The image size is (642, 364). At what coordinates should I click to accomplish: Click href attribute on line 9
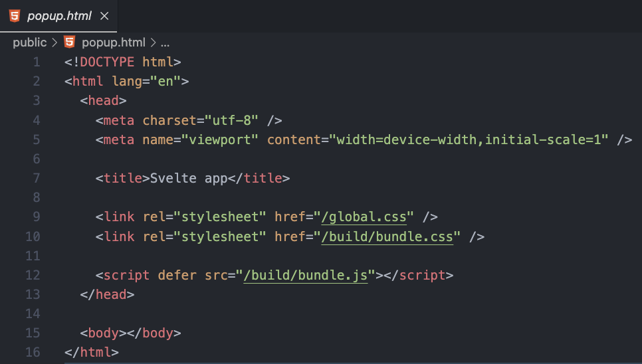[x=290, y=217]
